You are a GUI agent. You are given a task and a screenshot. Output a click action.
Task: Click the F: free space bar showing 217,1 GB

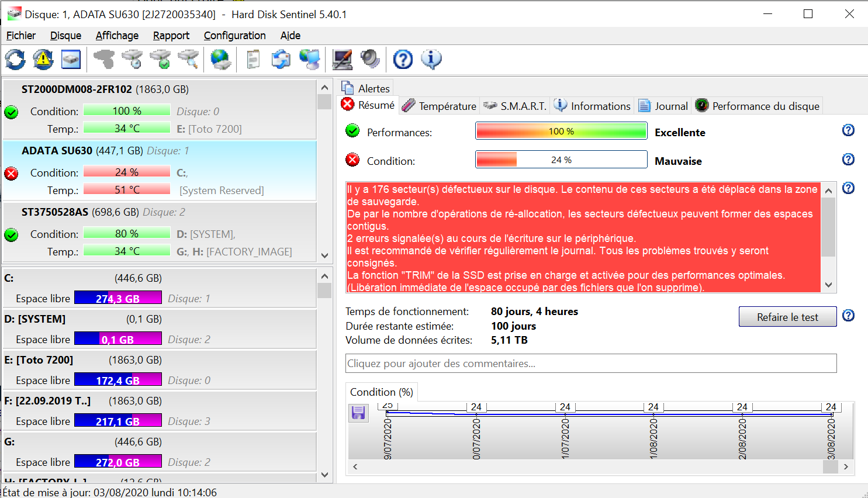118,421
